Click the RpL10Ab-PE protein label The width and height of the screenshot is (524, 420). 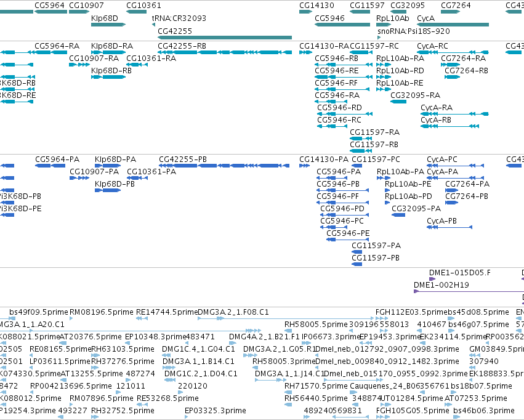point(408,184)
